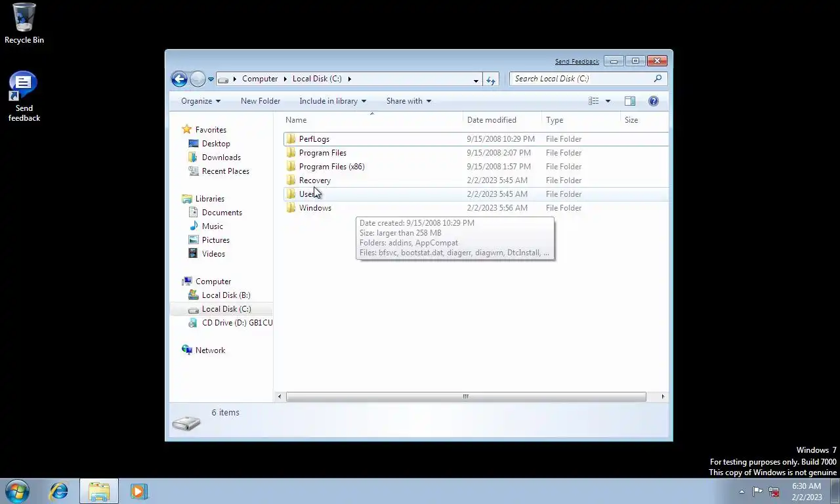
Task: Click the Action Center flag tray icon
Action: 758,491
